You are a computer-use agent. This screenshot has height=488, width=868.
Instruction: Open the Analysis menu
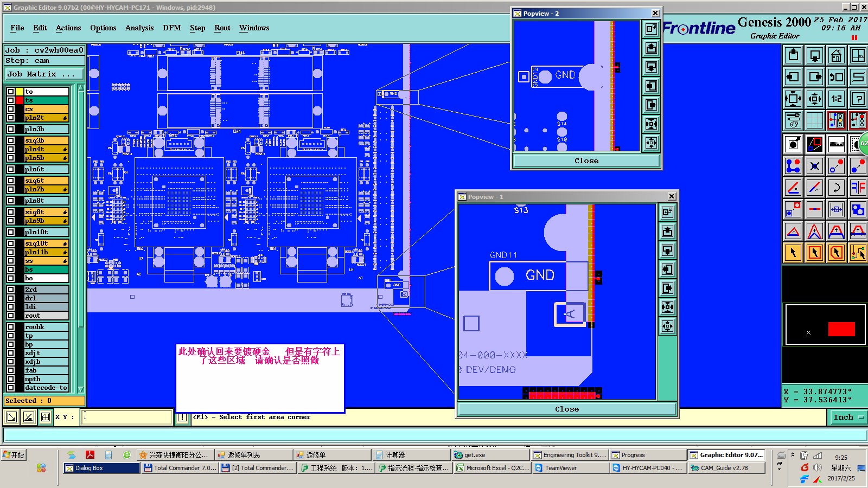(139, 28)
